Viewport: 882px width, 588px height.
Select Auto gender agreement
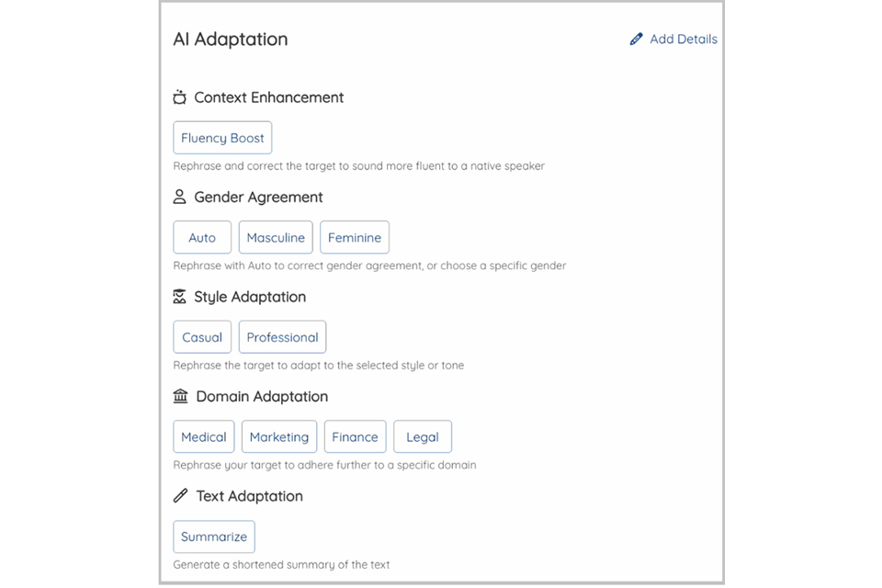point(202,237)
